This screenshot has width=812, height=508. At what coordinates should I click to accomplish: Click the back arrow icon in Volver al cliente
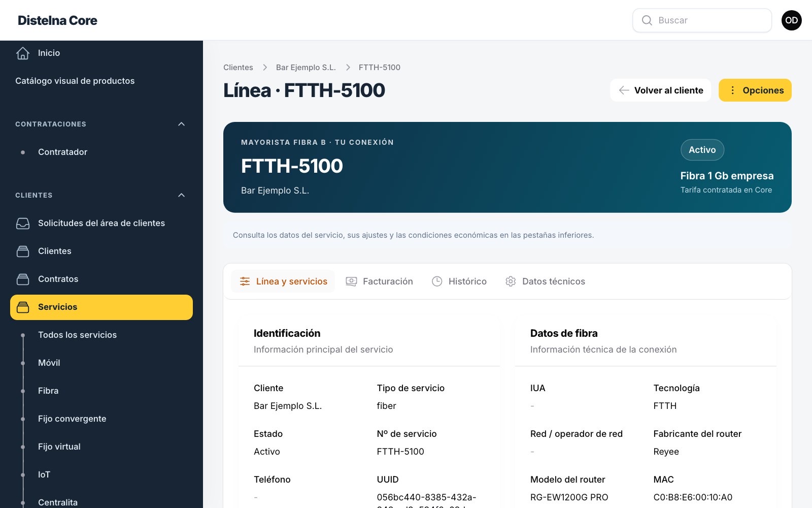[624, 90]
